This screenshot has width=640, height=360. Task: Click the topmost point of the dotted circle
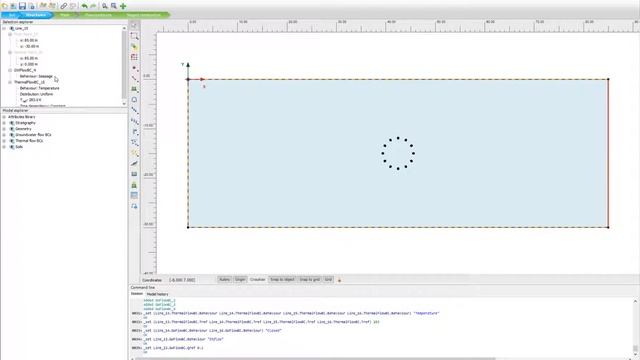click(x=398, y=138)
